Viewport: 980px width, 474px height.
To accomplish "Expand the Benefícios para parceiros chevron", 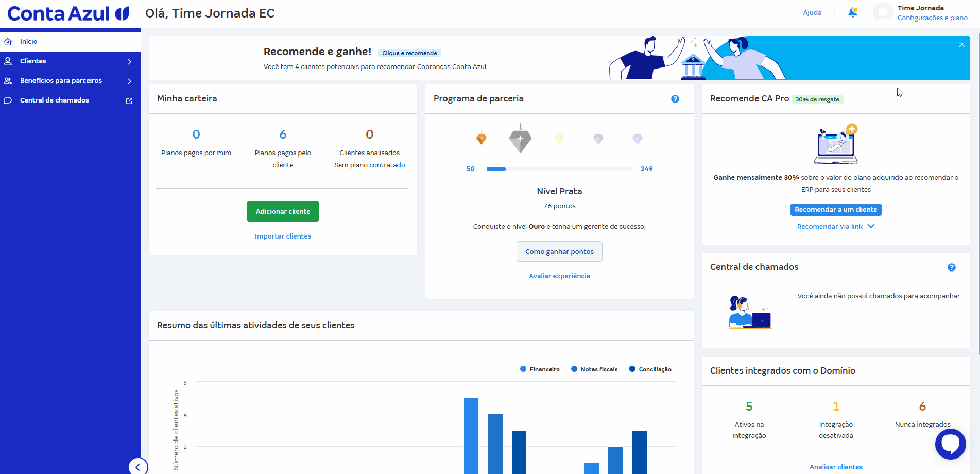I will point(130,81).
